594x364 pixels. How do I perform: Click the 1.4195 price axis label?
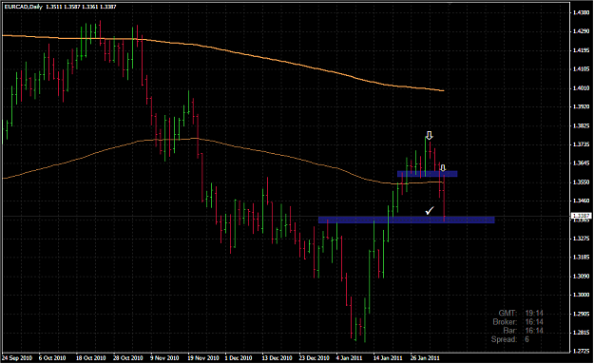pos(581,50)
